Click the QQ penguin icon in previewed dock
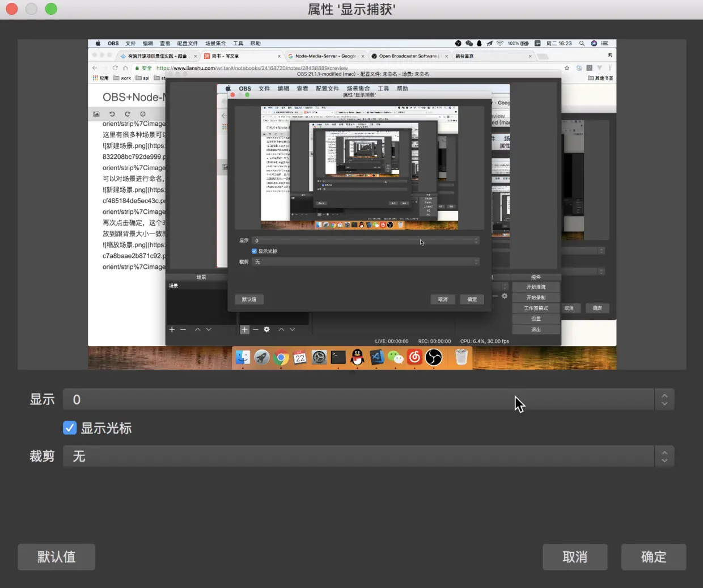The width and height of the screenshot is (703, 588). coord(357,358)
